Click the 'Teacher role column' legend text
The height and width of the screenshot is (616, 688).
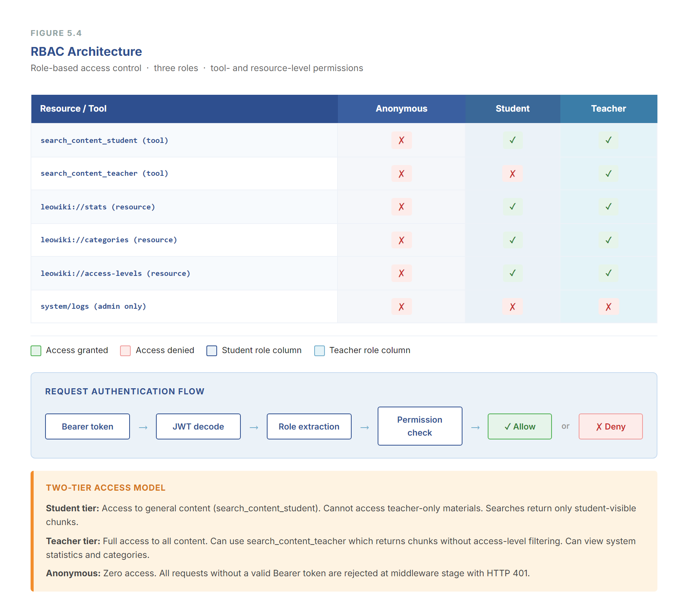click(x=370, y=350)
